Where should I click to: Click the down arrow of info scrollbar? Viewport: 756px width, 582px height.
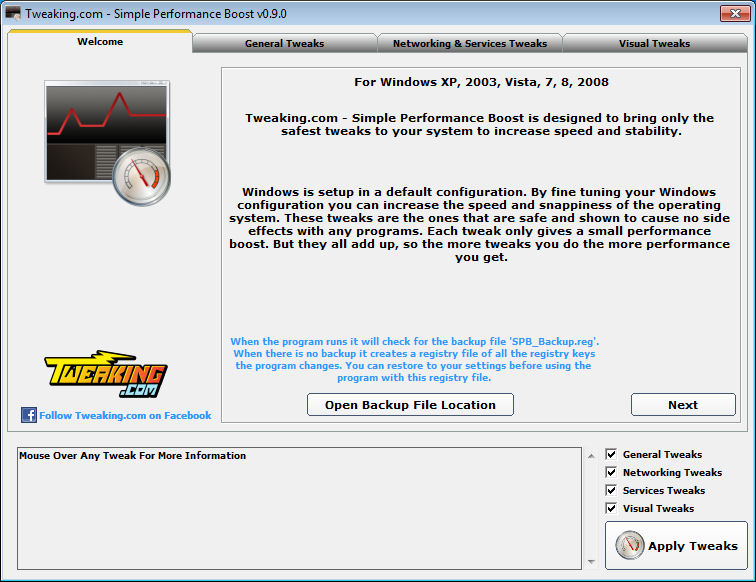591,562
